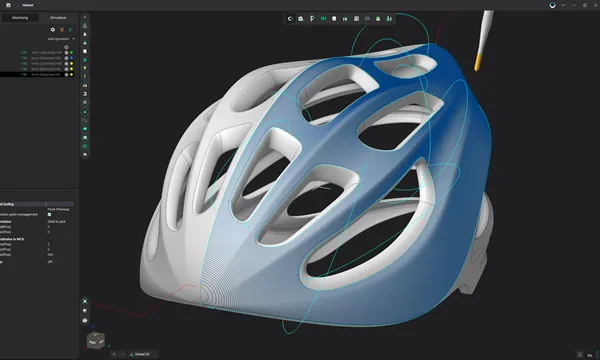Image resolution: width=600 pixels, height=360 pixels.
Task: Click the view orientation cube
Action: tap(96, 340)
